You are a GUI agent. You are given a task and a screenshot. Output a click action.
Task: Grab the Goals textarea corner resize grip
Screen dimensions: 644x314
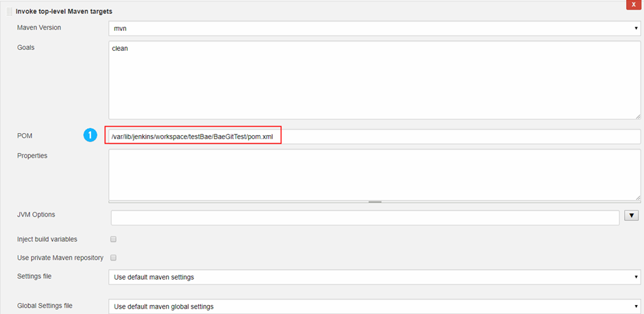click(637, 116)
